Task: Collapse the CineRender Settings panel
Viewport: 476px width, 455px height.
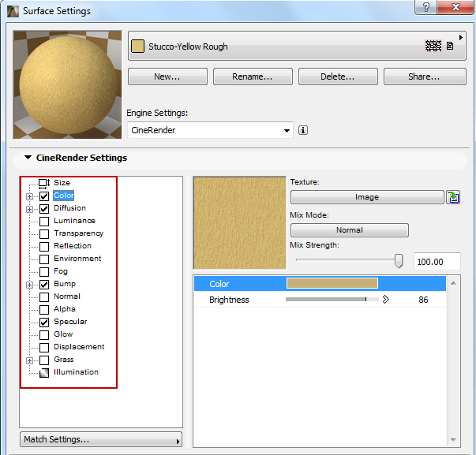Action: tap(28, 158)
